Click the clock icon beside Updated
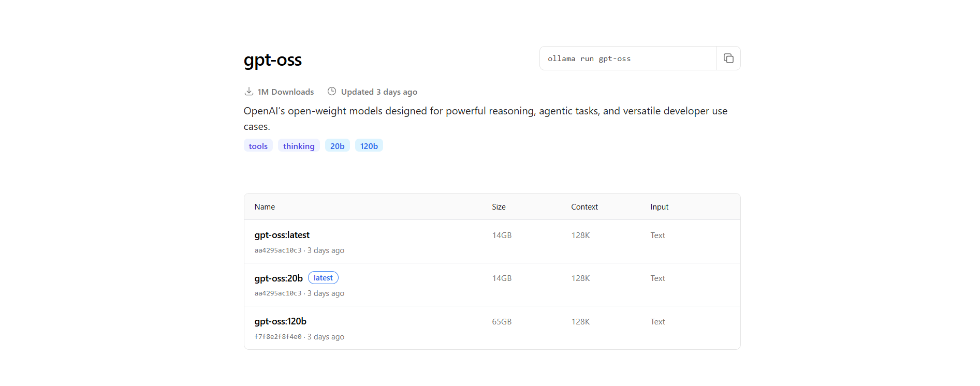 point(332,92)
